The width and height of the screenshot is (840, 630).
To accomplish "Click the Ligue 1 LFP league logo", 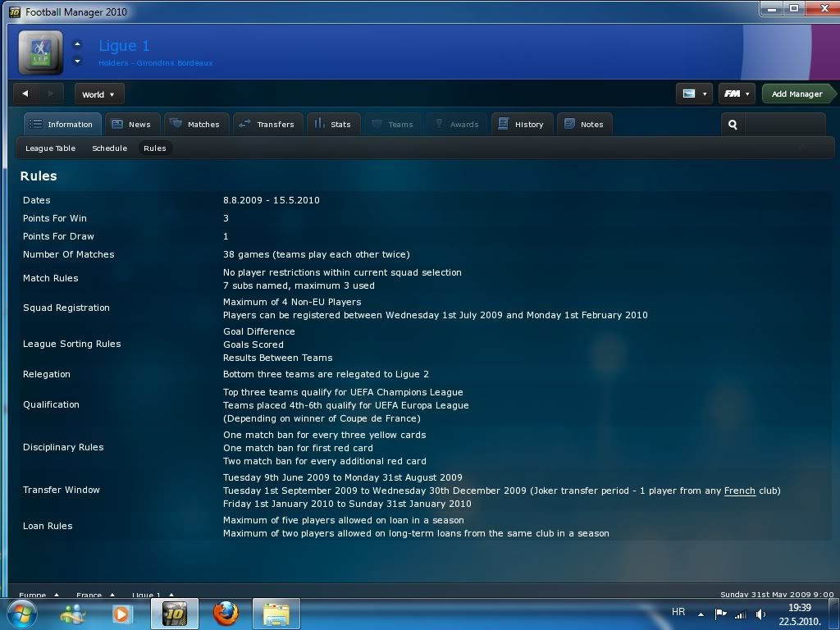I will [40, 52].
